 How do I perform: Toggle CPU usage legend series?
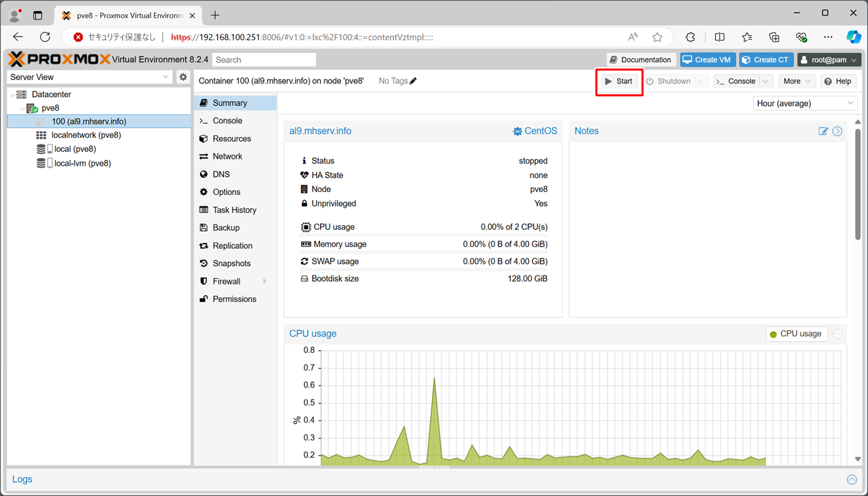pyautogui.click(x=796, y=334)
